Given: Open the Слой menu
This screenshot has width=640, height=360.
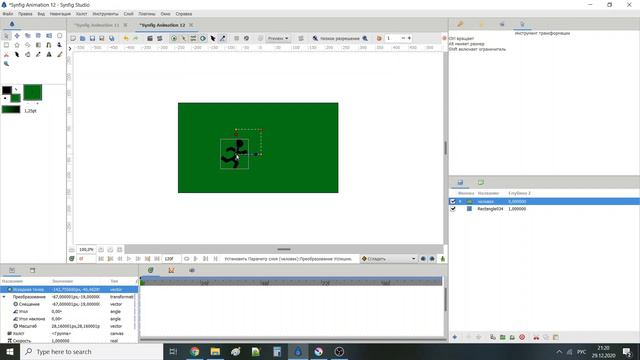Looking at the screenshot, I should pyautogui.click(x=129, y=14).
